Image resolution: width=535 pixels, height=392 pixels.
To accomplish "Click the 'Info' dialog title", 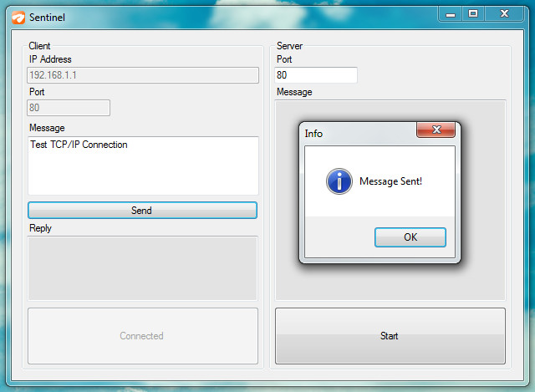I will [x=313, y=134].
